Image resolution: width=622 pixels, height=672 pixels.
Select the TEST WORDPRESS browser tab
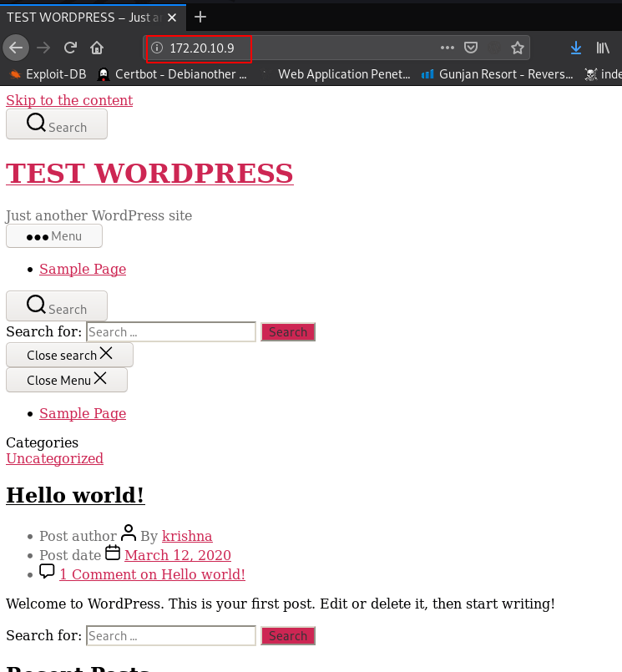93,18
